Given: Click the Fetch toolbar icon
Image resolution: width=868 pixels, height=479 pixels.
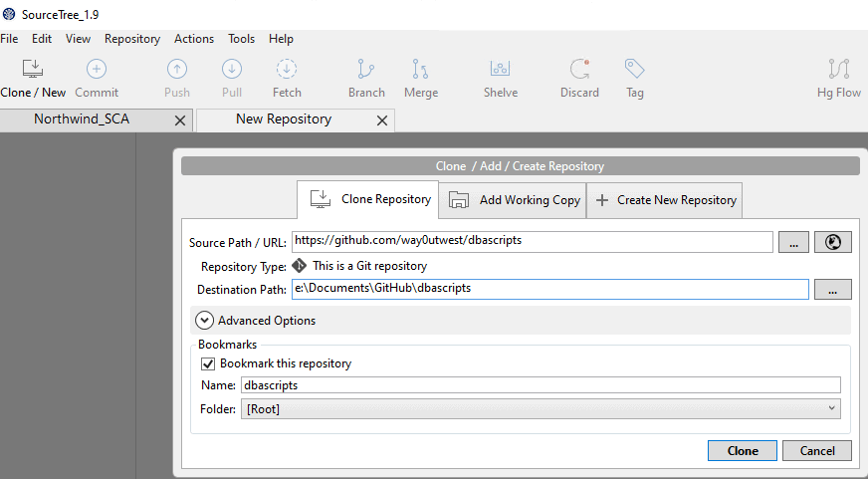Looking at the screenshot, I should (x=287, y=70).
